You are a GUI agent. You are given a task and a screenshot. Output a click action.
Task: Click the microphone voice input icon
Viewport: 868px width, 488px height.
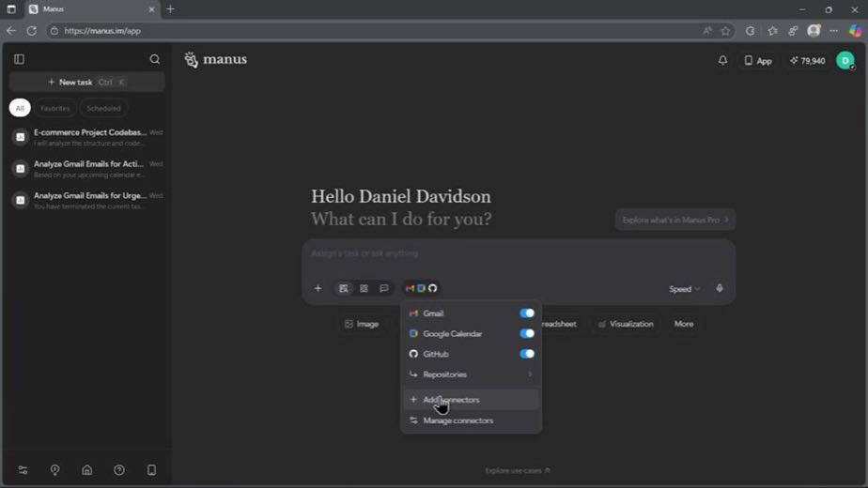(719, 288)
